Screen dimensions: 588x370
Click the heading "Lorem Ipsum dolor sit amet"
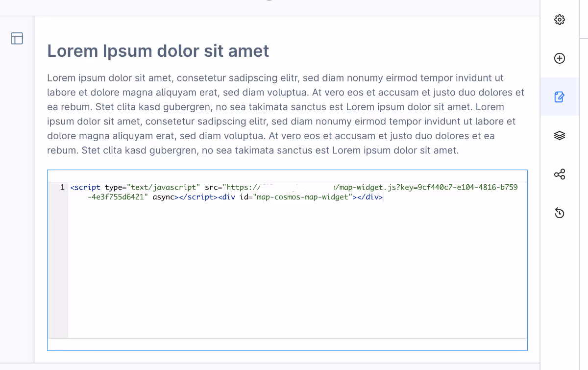tap(158, 50)
